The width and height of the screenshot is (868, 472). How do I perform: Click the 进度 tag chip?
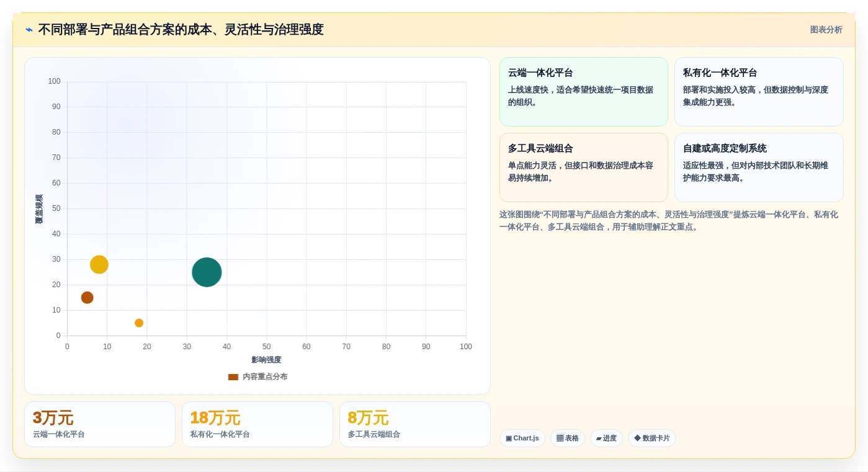pyautogui.click(x=606, y=439)
